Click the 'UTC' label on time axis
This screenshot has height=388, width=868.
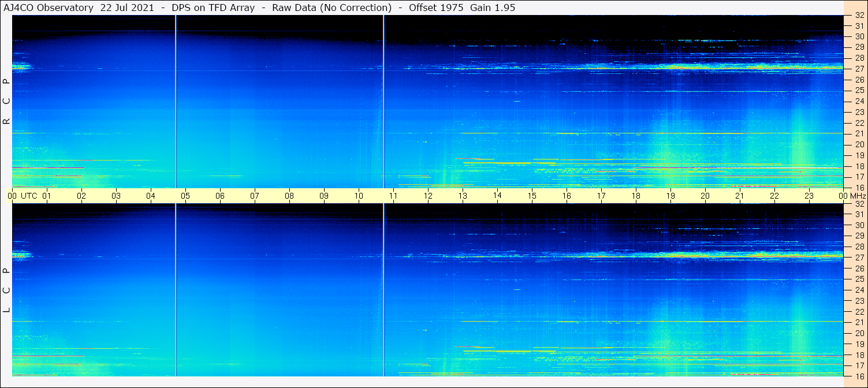(x=29, y=196)
